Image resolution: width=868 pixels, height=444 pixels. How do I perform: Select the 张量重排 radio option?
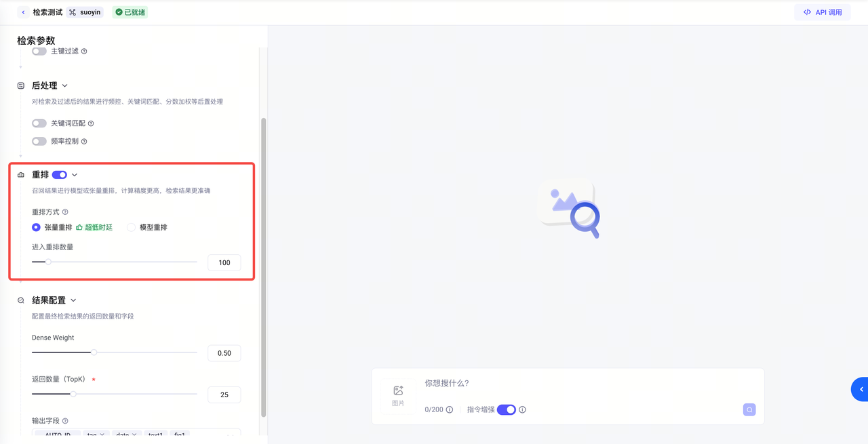[x=36, y=228]
